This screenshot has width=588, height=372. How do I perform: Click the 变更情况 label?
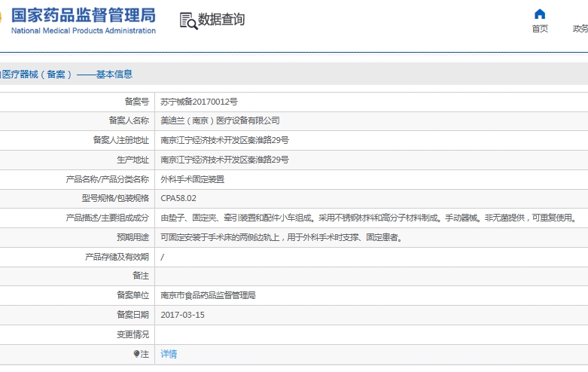point(133,334)
